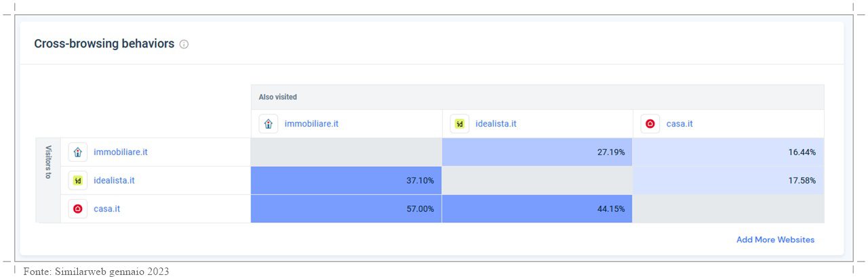Select the 44.15% cell

pos(537,209)
